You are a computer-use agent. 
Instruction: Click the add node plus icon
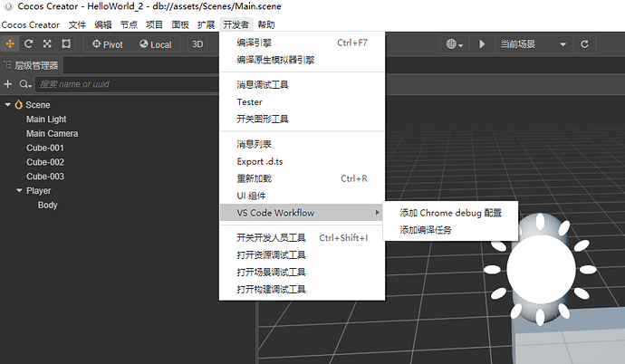click(7, 84)
